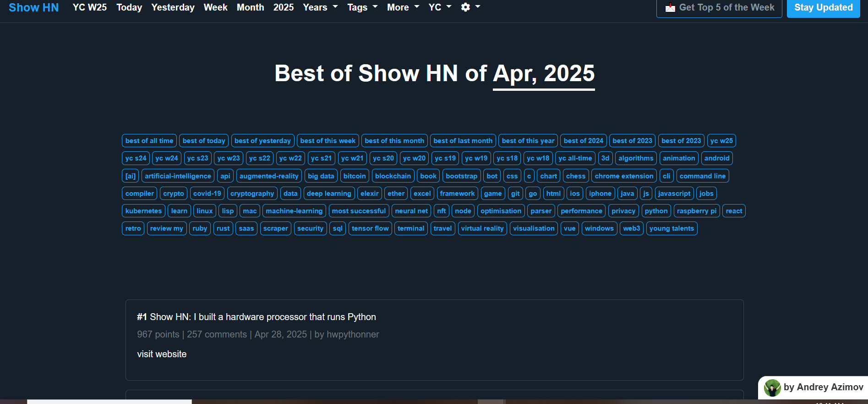Filter by the augmented-reality tag
This screenshot has height=404, width=868.
point(269,176)
